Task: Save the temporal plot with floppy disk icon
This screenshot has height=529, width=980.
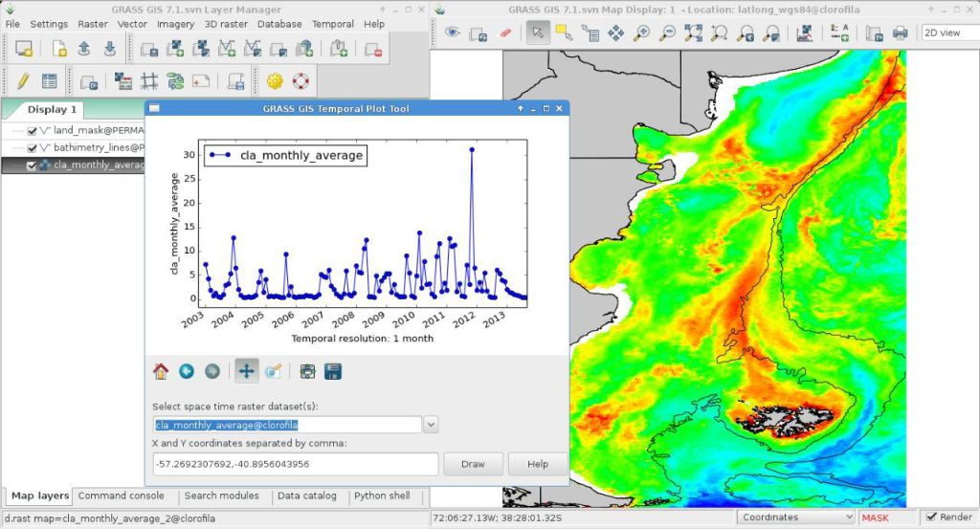Action: [x=334, y=371]
